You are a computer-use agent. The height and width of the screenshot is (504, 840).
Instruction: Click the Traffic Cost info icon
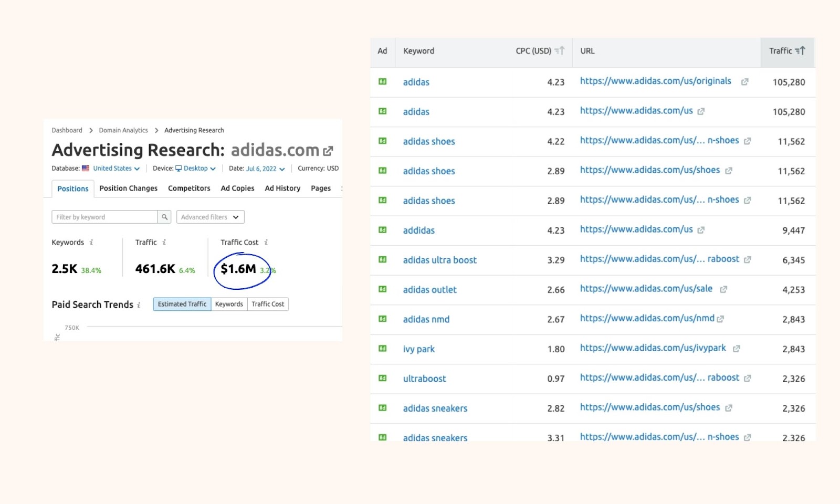(266, 243)
